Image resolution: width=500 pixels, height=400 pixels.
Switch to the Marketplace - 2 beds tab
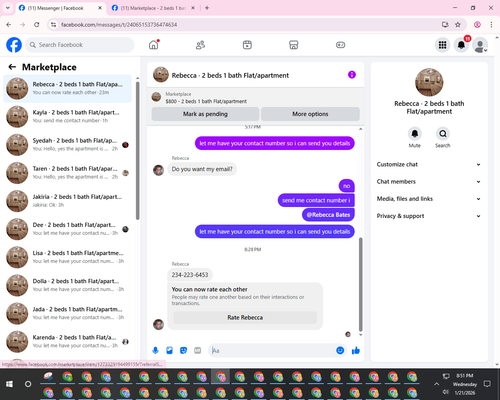(153, 8)
